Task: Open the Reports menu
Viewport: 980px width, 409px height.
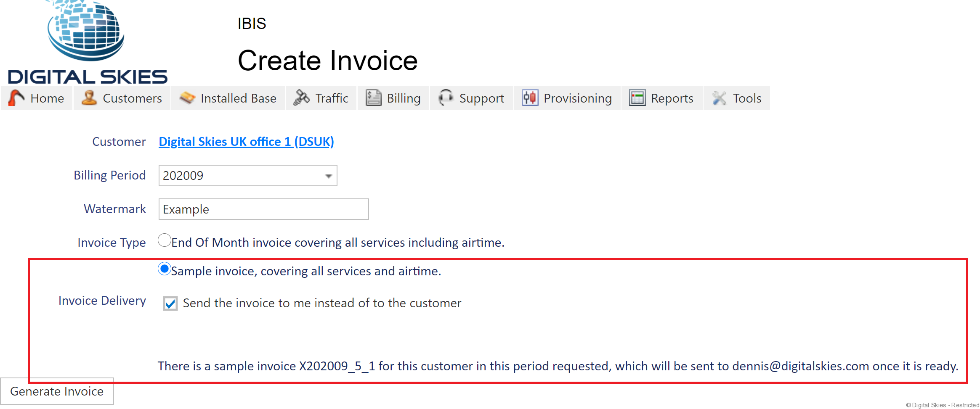Action: [672, 98]
